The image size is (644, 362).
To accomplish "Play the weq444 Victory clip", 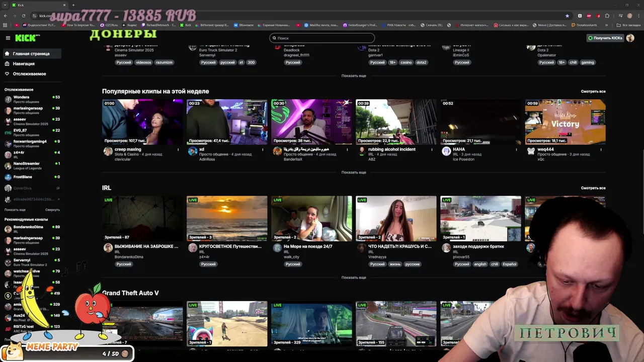I will [x=565, y=122].
